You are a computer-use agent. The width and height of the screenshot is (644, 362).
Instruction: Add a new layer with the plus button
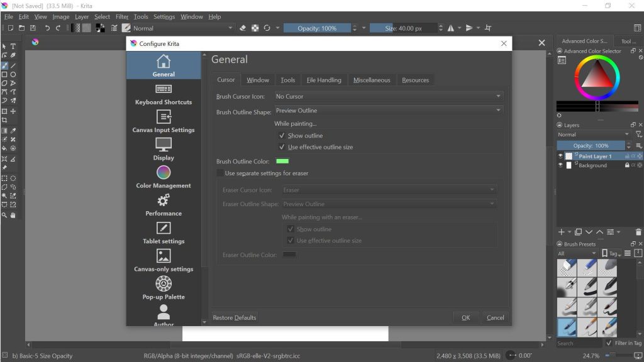coord(562,232)
